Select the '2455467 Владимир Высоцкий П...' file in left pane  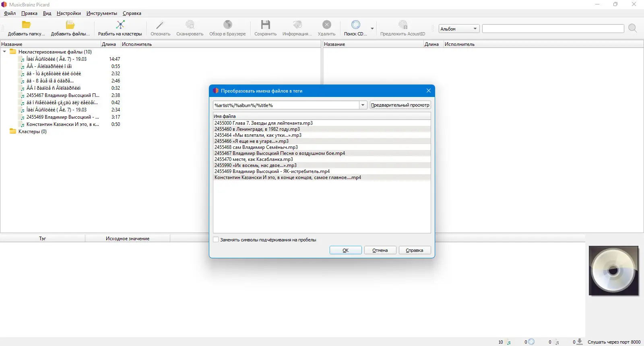pyautogui.click(x=63, y=95)
